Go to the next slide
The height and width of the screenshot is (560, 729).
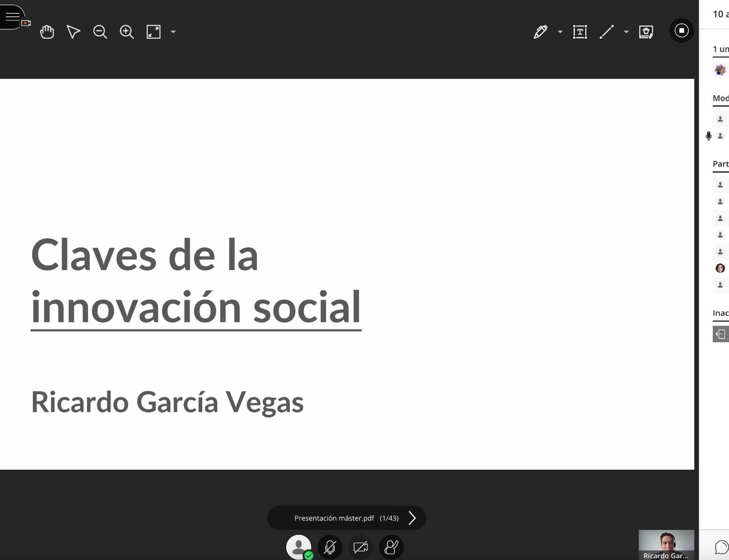(x=412, y=518)
